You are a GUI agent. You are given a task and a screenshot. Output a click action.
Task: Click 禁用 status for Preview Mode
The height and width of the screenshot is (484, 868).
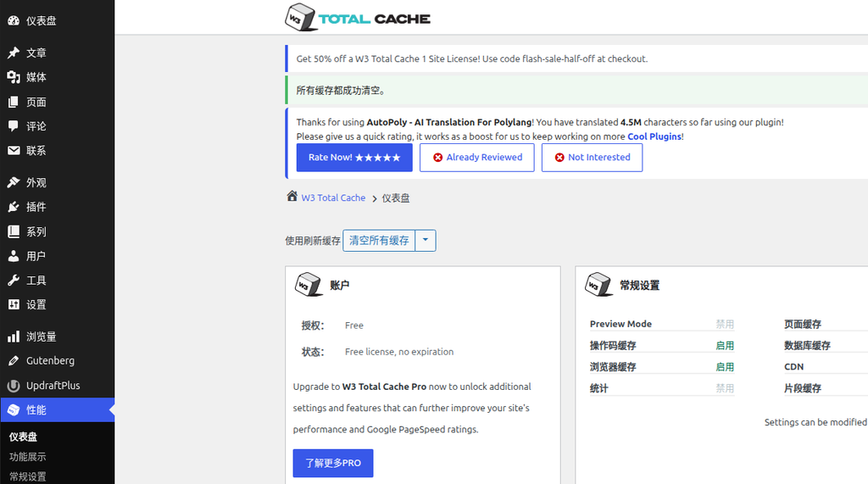click(x=725, y=324)
